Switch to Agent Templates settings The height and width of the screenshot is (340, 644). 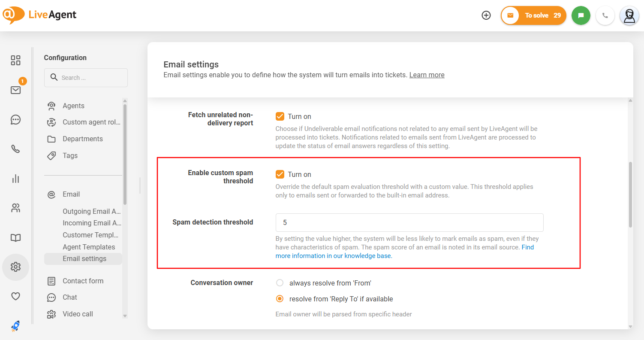(89, 247)
